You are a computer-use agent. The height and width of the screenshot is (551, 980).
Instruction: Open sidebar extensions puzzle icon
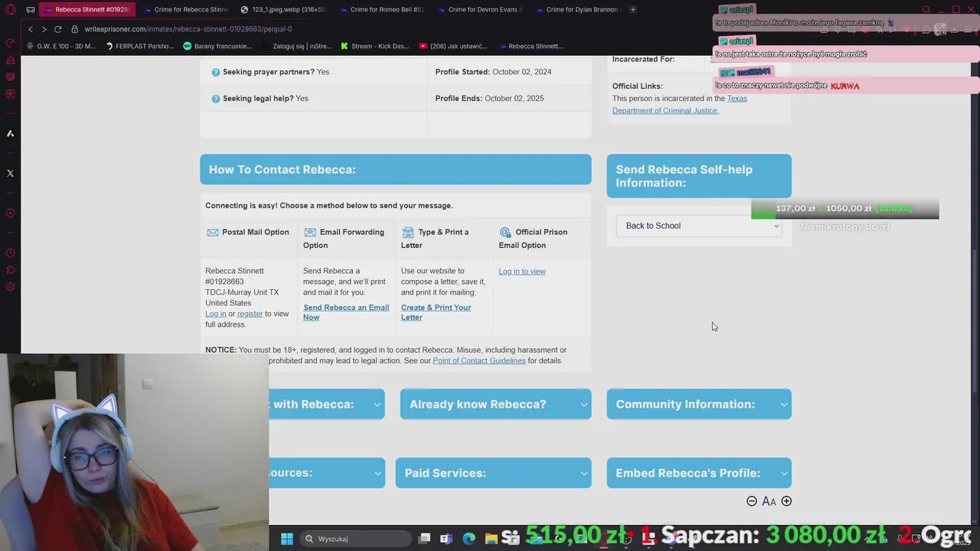(x=10, y=269)
